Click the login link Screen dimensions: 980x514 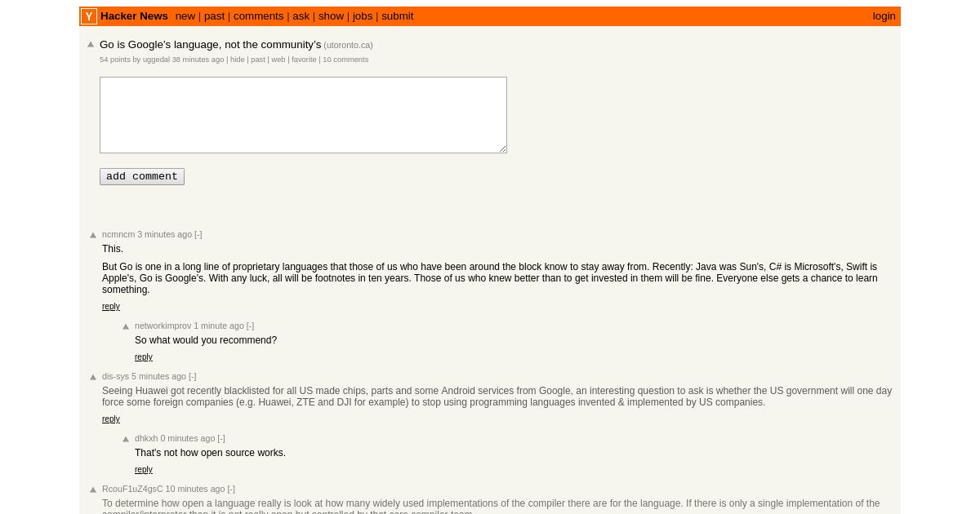coord(884,16)
